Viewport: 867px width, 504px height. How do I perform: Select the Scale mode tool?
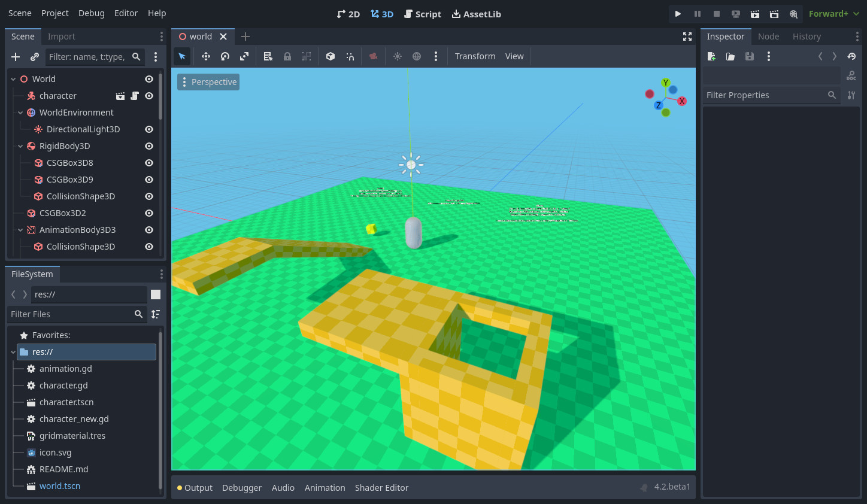point(244,56)
